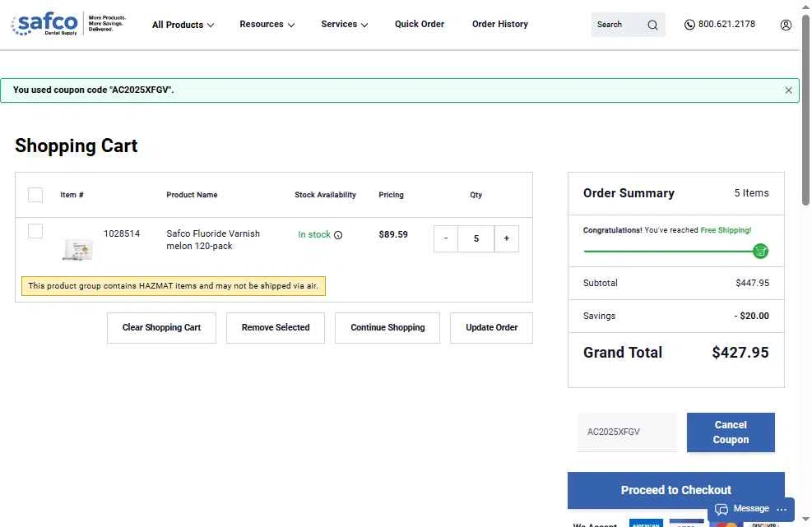Click Clear Shopping Cart button
The image size is (812, 527).
tap(161, 328)
